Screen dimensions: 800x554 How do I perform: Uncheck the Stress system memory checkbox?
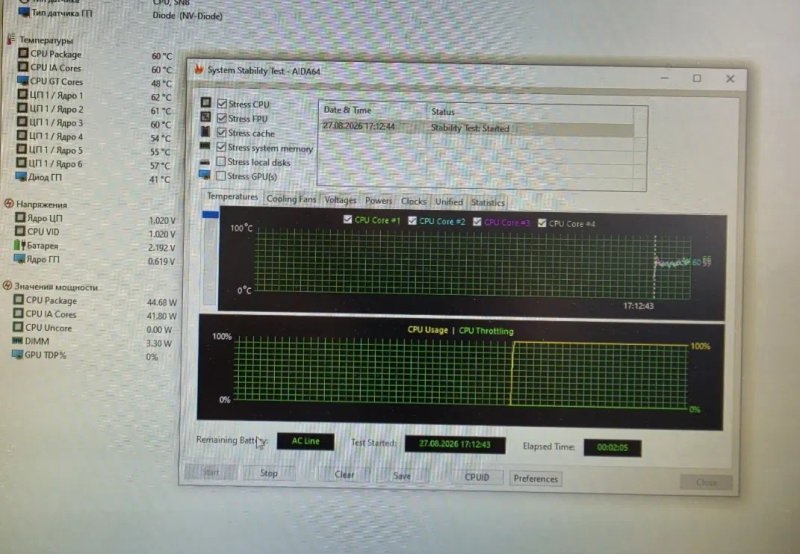pyautogui.click(x=221, y=147)
